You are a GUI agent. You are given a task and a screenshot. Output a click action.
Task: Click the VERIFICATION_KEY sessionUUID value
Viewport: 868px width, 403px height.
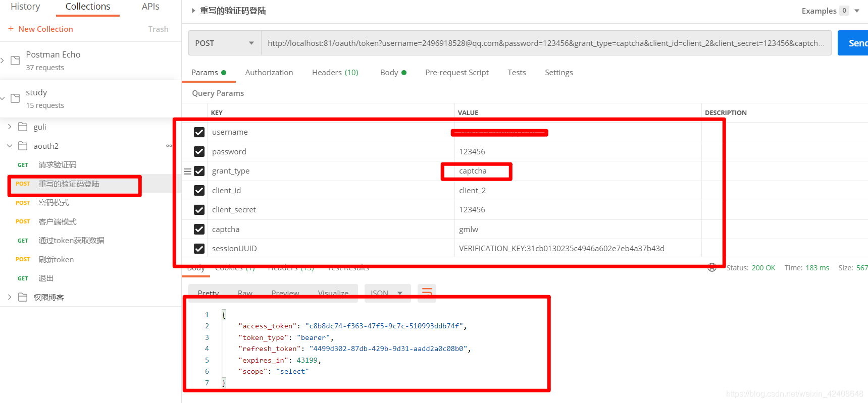coord(561,249)
